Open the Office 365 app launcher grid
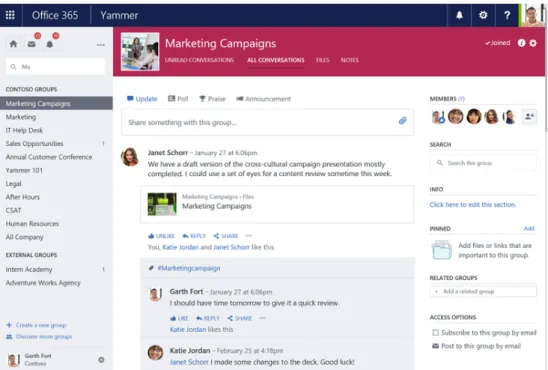This screenshot has height=370, width=548. (10, 15)
